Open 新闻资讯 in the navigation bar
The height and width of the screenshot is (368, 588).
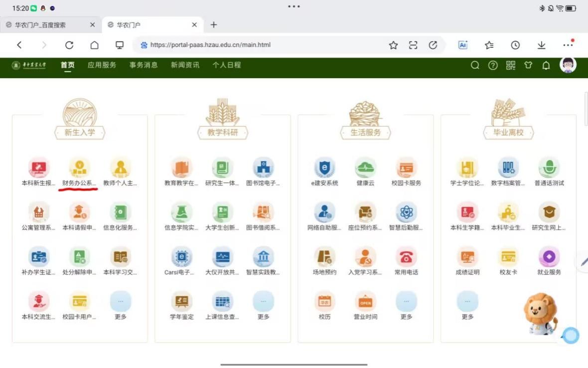(x=185, y=65)
